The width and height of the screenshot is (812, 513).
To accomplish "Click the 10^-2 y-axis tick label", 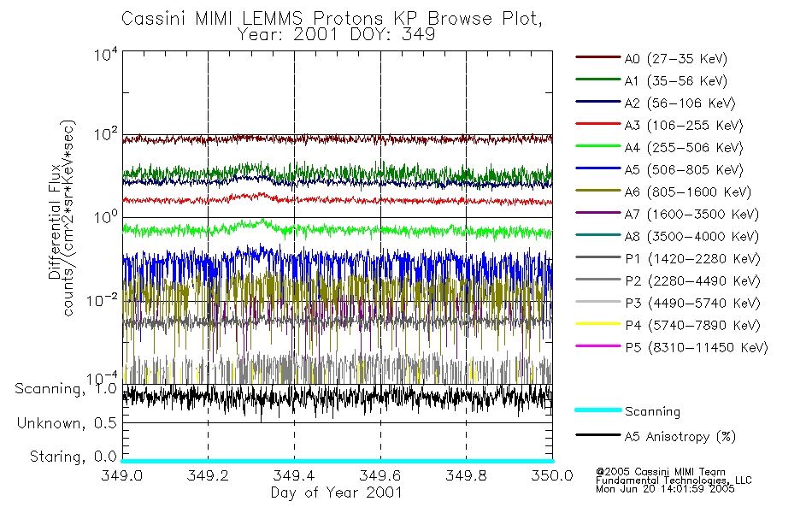I will point(103,299).
